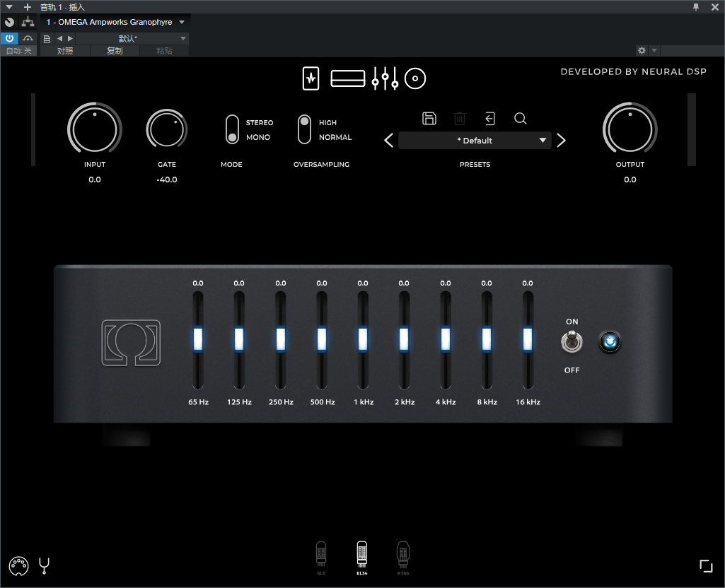Click the 复制 copy button
The width and height of the screenshot is (725, 588).
pos(115,50)
